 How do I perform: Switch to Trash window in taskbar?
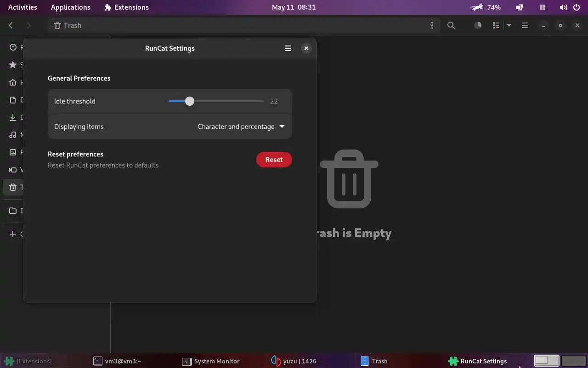click(x=374, y=361)
